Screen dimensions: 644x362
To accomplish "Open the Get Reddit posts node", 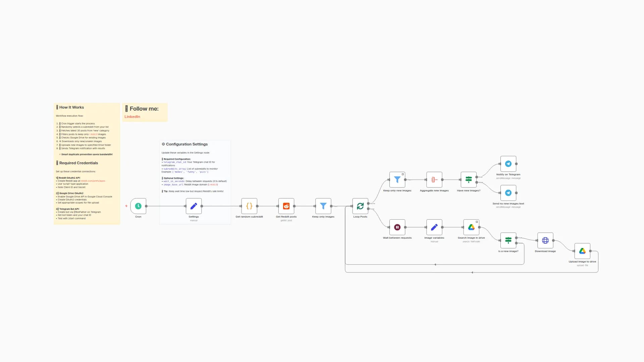I will point(286,206).
